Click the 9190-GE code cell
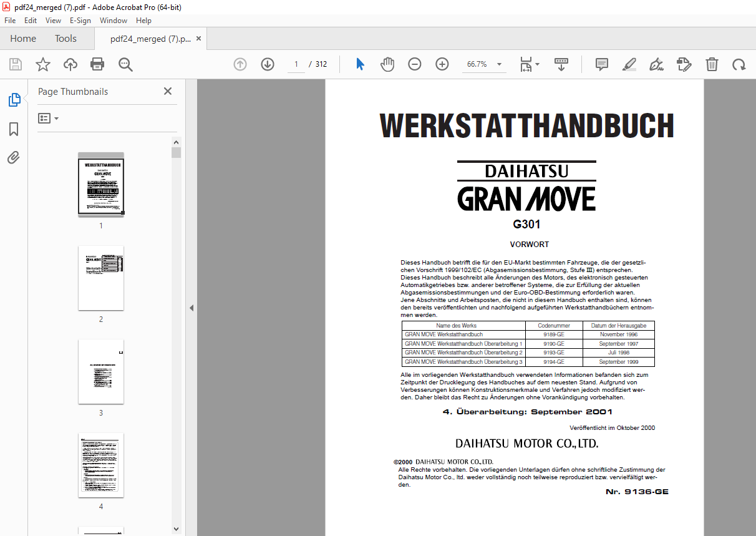The image size is (756, 536). 554,344
